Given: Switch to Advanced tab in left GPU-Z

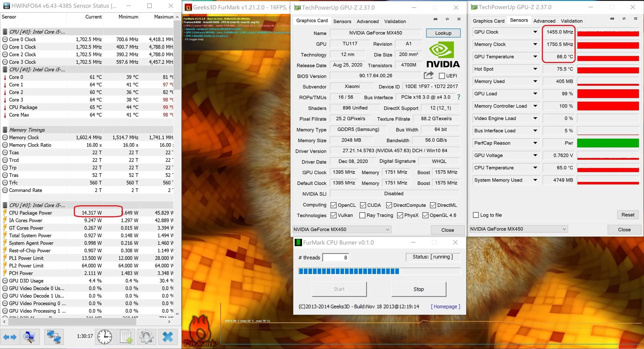Looking at the screenshot, I should click(368, 21).
